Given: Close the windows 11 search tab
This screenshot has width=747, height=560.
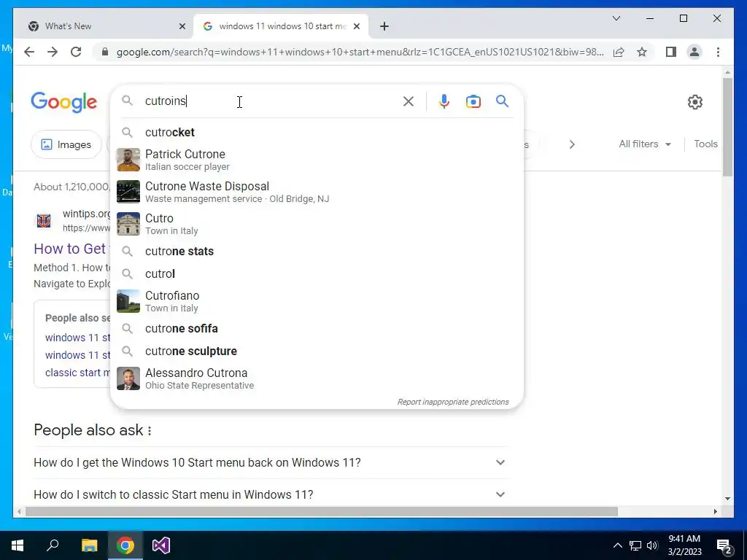Looking at the screenshot, I should tap(356, 26).
